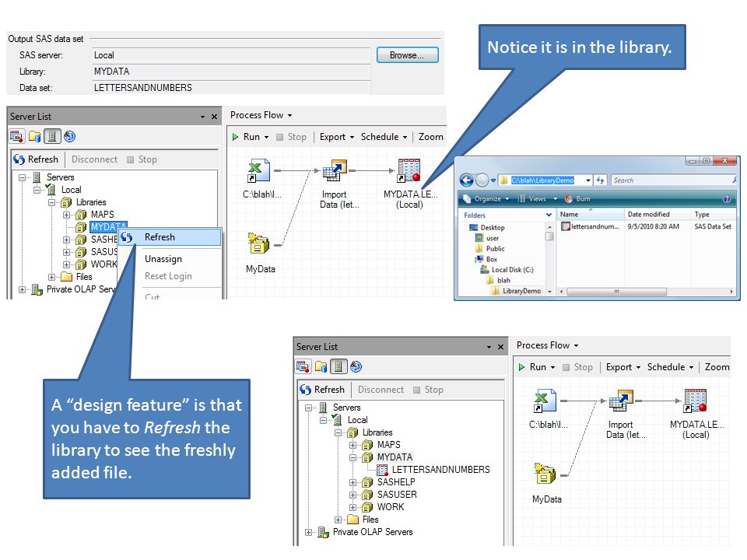The width and height of the screenshot is (747, 560).
Task: Choose Unassign in the context menu
Action: (x=163, y=259)
